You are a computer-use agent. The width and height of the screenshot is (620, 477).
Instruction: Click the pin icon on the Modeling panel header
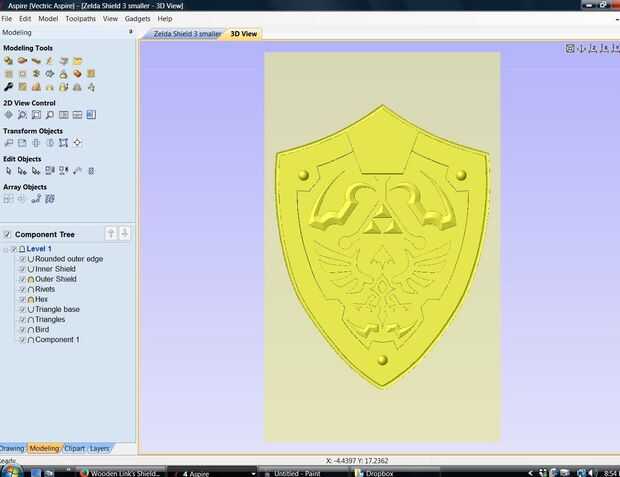[131, 32]
